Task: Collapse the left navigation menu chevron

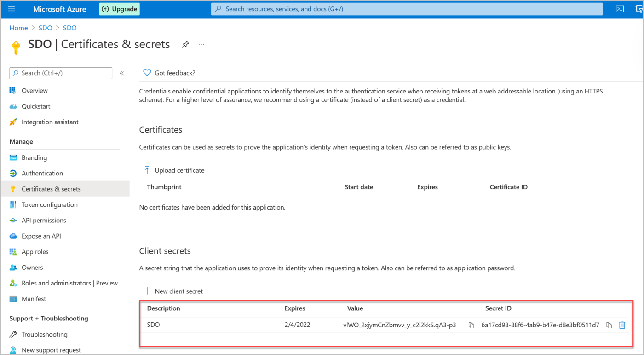Action: point(122,73)
